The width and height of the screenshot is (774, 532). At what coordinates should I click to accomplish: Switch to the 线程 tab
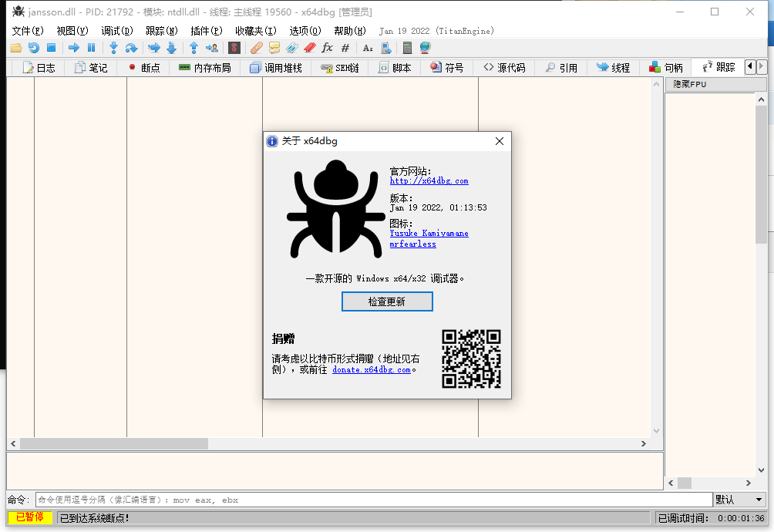pyautogui.click(x=613, y=68)
